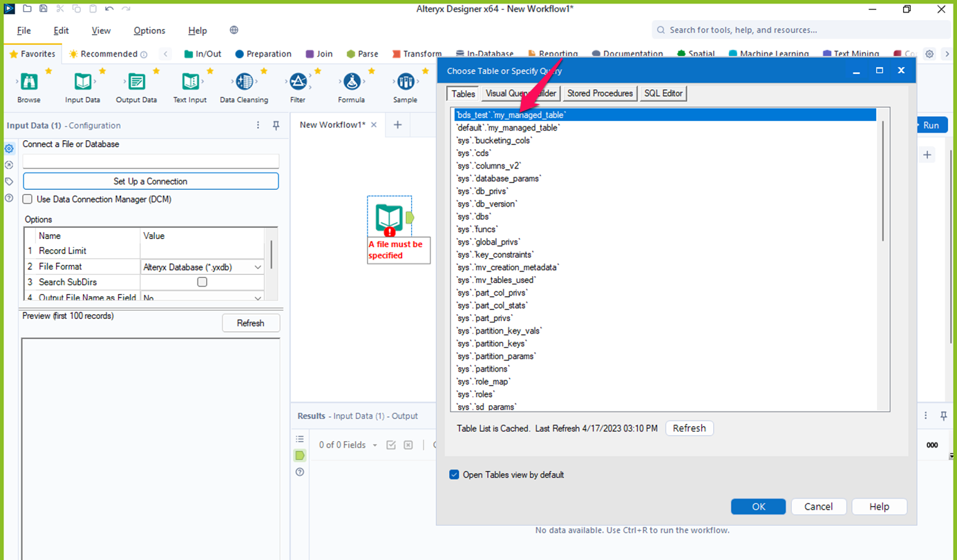Switch to Tables tab
Viewport: 957px width, 560px height.
coord(463,94)
